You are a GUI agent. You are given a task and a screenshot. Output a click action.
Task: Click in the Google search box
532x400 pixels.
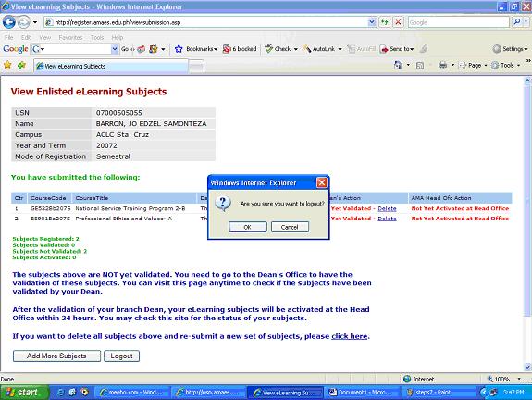point(458,22)
